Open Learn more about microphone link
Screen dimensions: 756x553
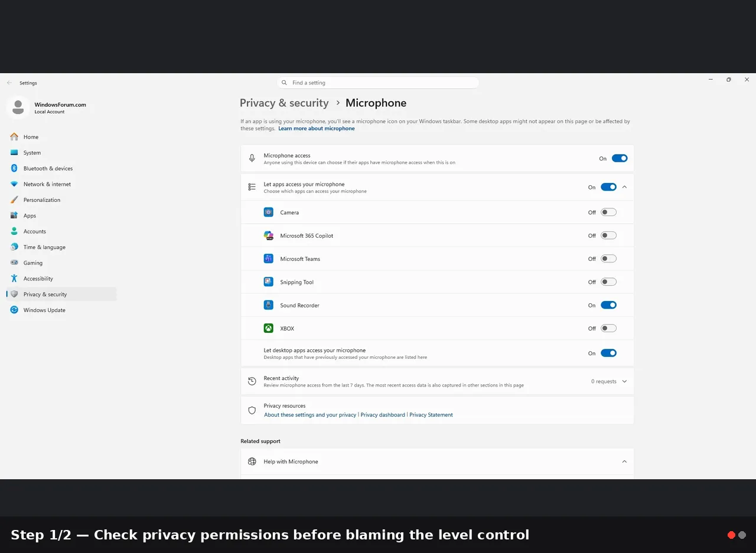pyautogui.click(x=317, y=129)
